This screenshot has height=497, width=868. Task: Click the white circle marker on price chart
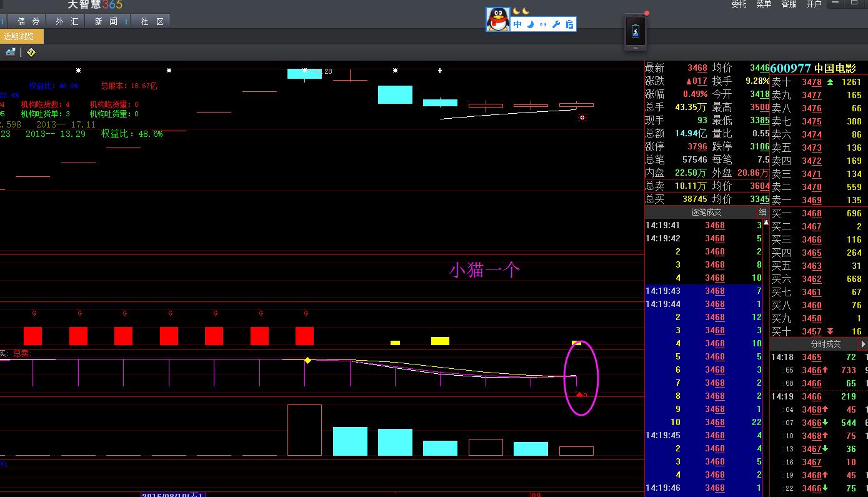pos(582,118)
